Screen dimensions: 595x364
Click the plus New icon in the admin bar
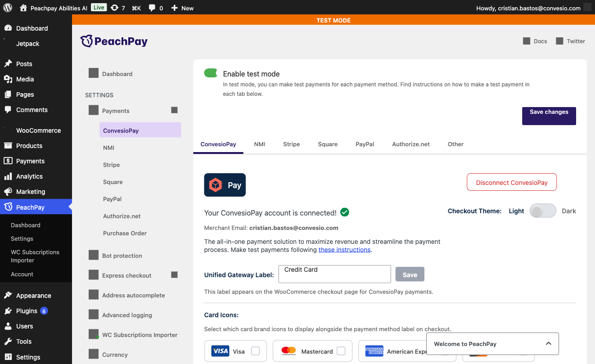pos(175,8)
